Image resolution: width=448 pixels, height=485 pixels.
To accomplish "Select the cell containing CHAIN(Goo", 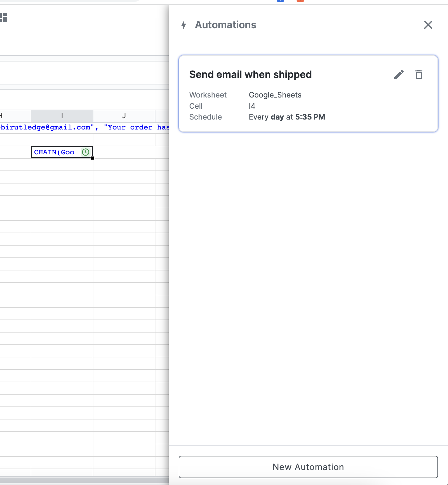I will pyautogui.click(x=62, y=152).
